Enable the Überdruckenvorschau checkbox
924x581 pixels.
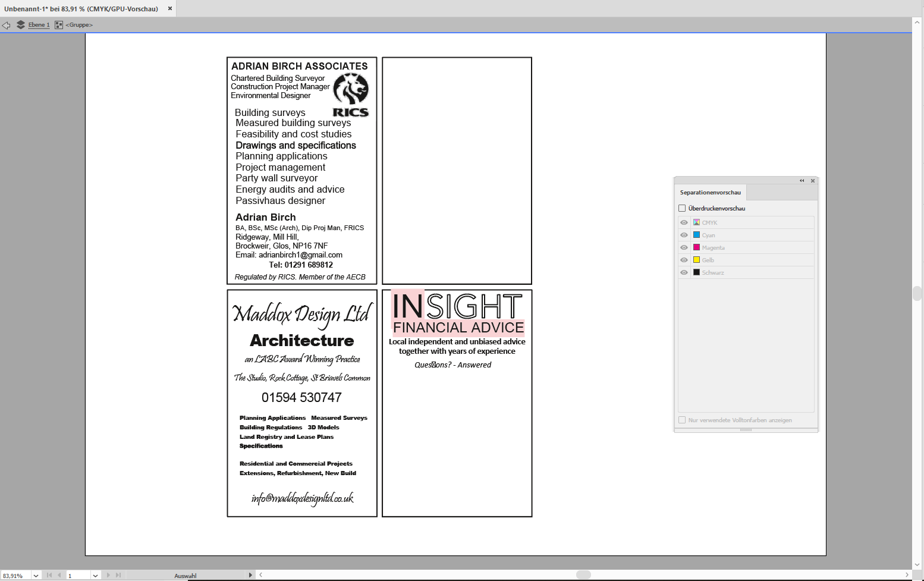(x=682, y=208)
